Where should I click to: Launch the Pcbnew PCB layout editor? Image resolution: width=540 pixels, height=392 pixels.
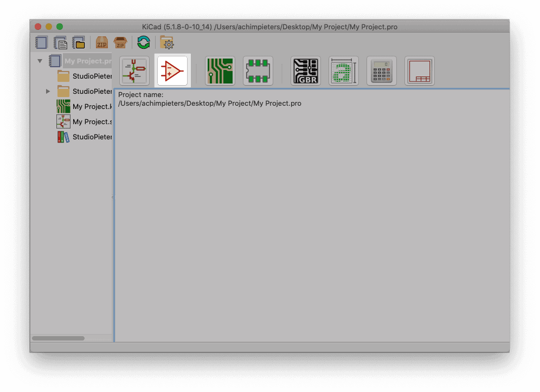pyautogui.click(x=220, y=71)
